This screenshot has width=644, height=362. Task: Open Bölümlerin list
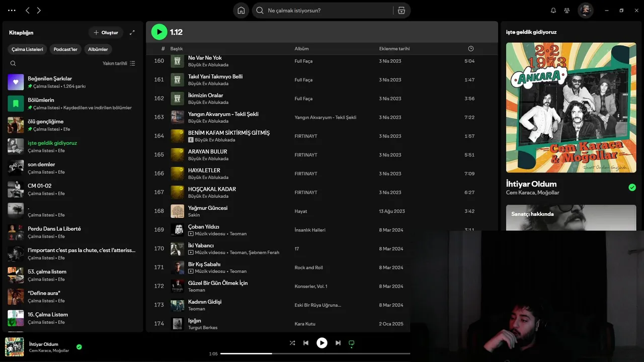coord(73,104)
